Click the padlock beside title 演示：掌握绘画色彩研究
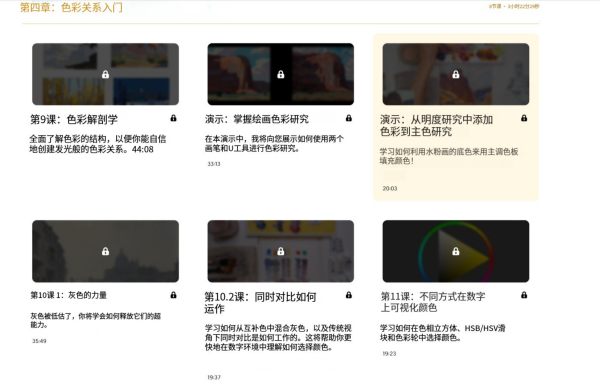The height and width of the screenshot is (384, 600). tap(349, 118)
